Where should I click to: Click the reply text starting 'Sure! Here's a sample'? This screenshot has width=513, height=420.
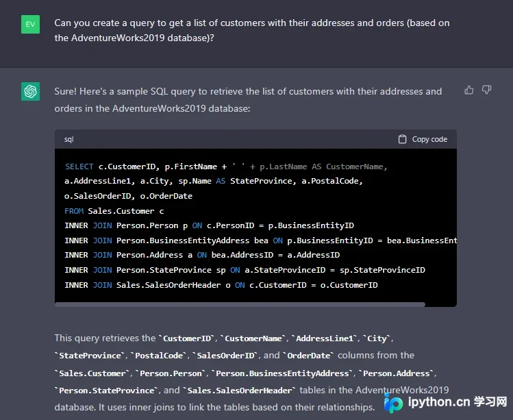[x=248, y=100]
